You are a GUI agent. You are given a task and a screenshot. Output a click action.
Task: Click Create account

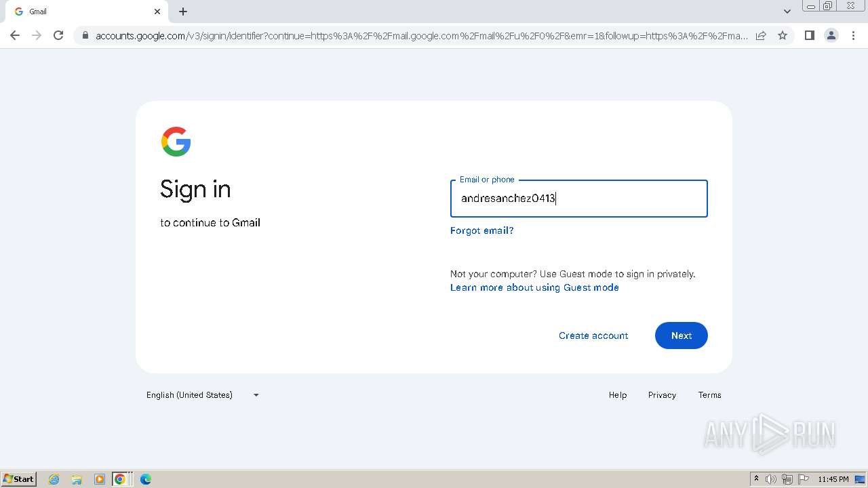[x=593, y=335]
